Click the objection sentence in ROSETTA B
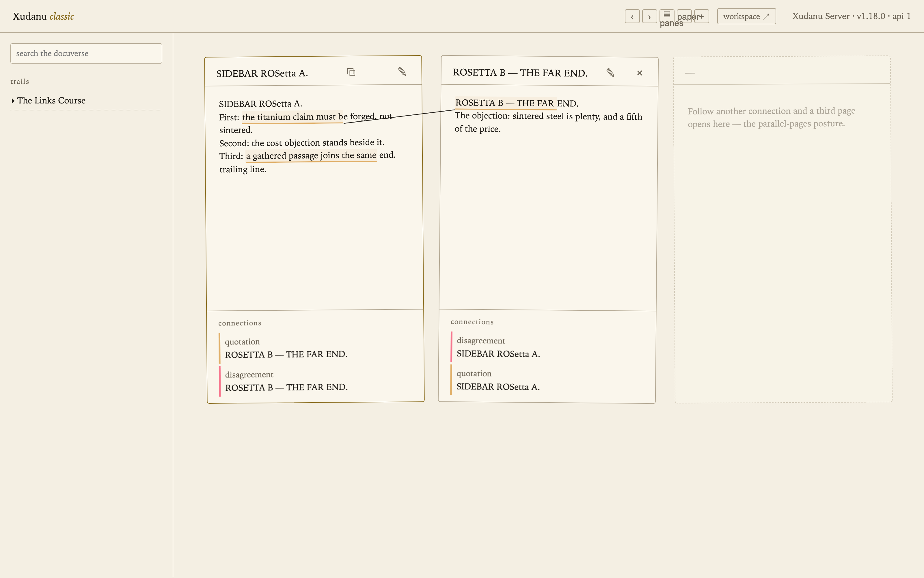 coord(548,122)
